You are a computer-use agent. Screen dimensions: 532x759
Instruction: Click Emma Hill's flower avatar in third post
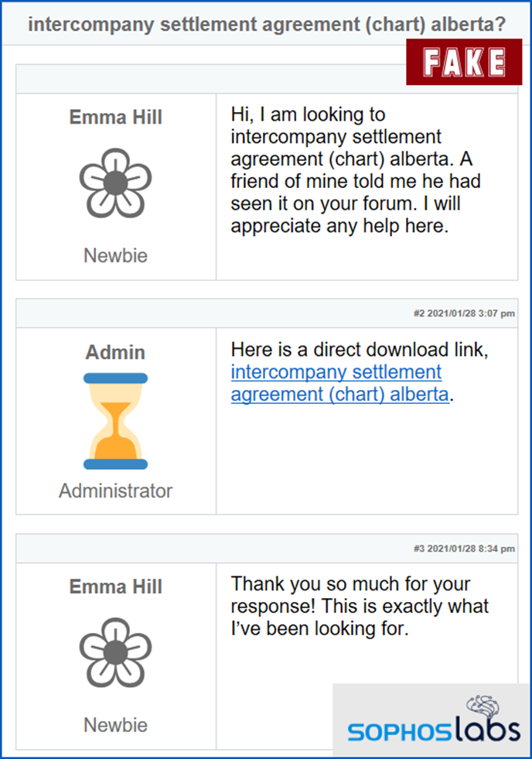pyautogui.click(x=115, y=652)
